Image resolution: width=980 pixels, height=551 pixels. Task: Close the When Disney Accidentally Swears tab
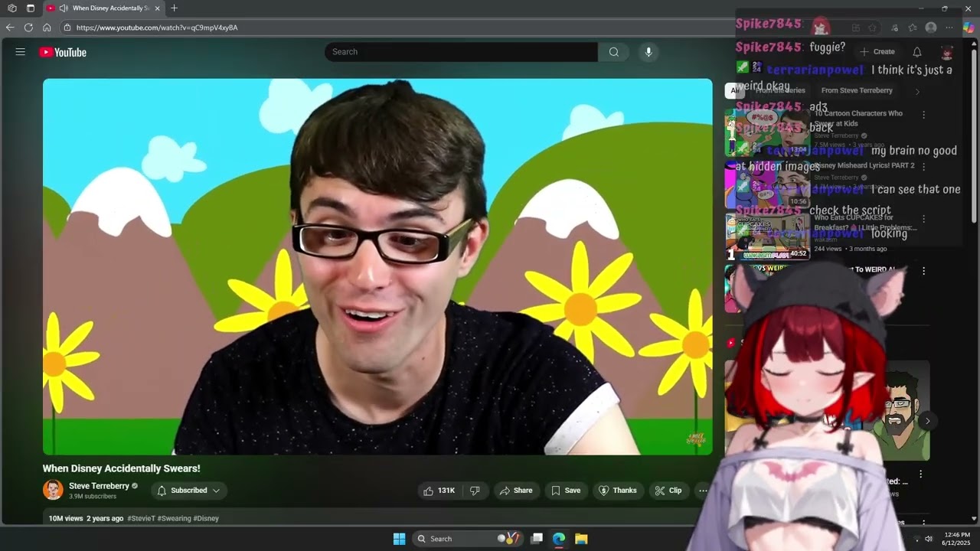(x=158, y=8)
